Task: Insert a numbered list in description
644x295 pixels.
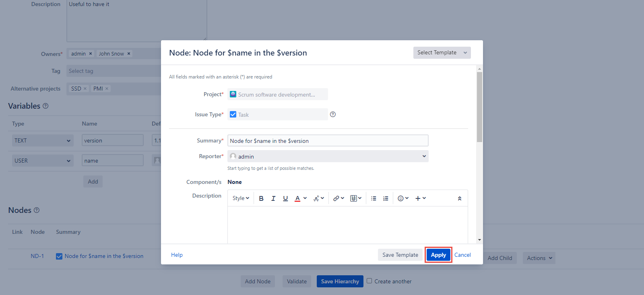Action: pyautogui.click(x=386, y=198)
